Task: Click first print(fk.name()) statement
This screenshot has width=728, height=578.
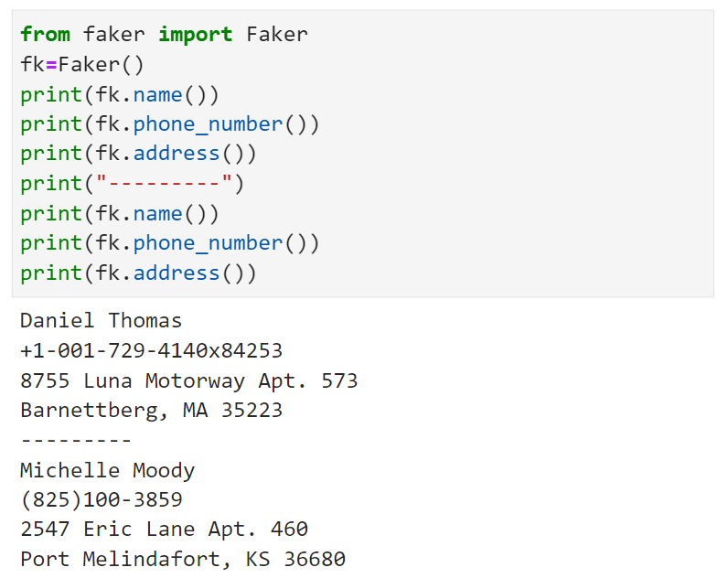Action: click(x=119, y=95)
